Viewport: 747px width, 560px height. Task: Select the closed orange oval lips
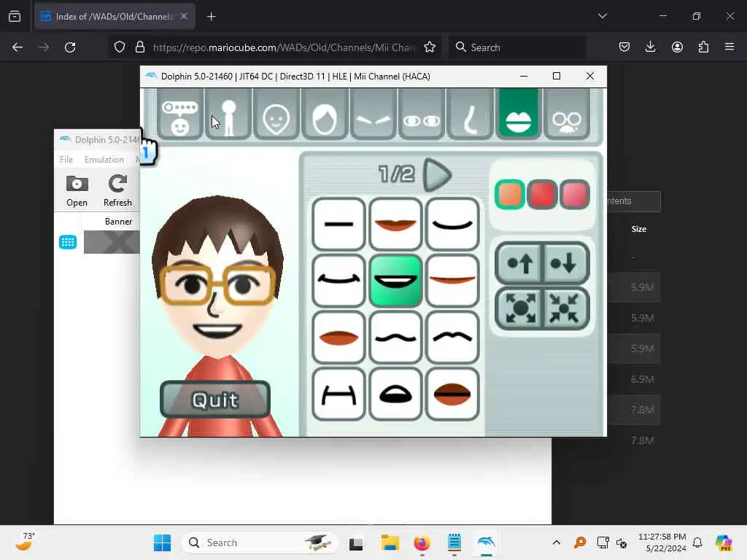point(338,337)
